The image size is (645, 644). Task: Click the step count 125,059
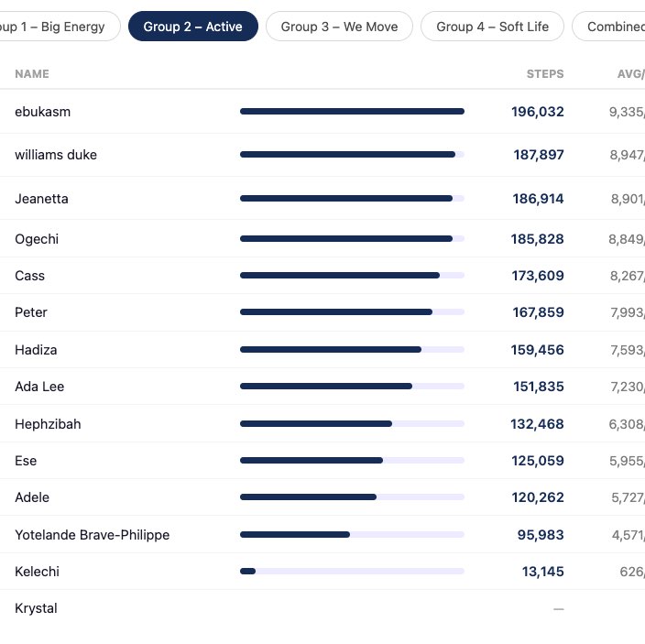click(x=538, y=461)
